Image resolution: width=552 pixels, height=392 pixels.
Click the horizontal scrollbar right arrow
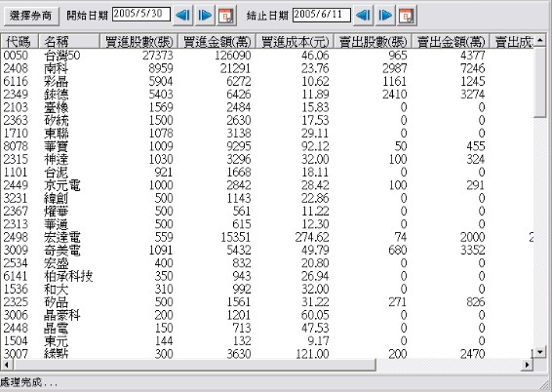[527, 365]
